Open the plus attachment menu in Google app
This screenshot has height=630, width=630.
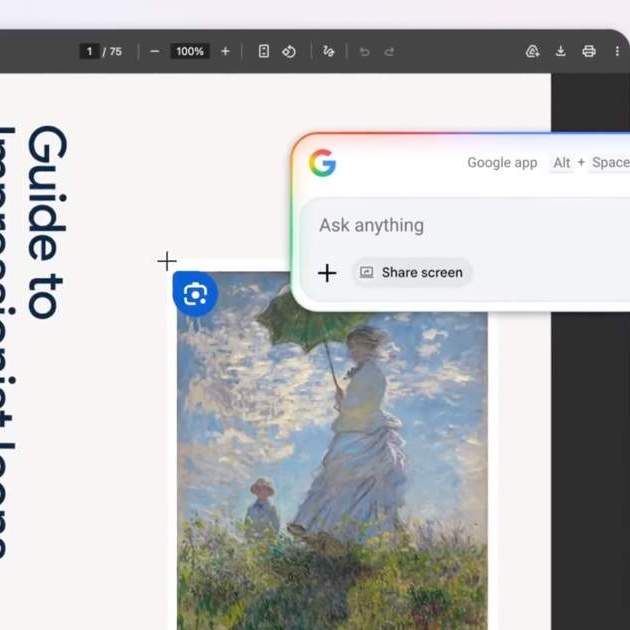[327, 272]
